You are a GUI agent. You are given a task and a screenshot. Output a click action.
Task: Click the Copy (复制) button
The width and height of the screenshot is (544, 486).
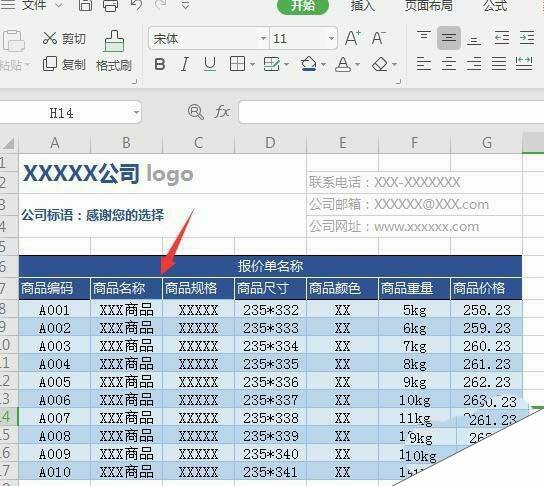click(64, 64)
